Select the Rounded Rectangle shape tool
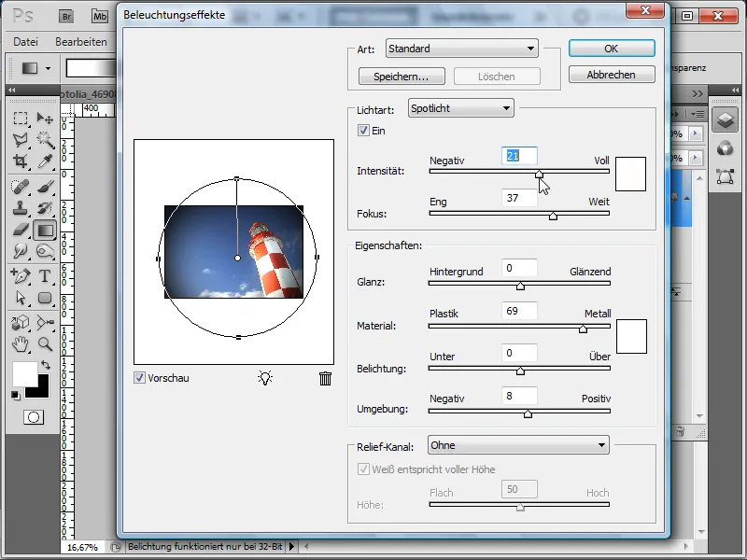The height and width of the screenshot is (560, 747). 45,298
